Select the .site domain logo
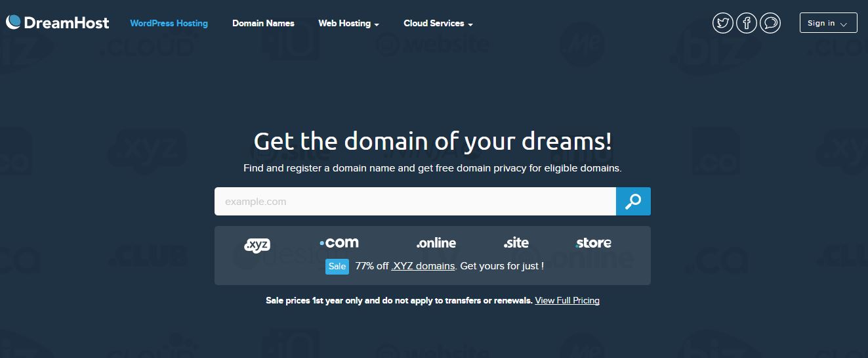The height and width of the screenshot is (358, 868). [x=516, y=243]
